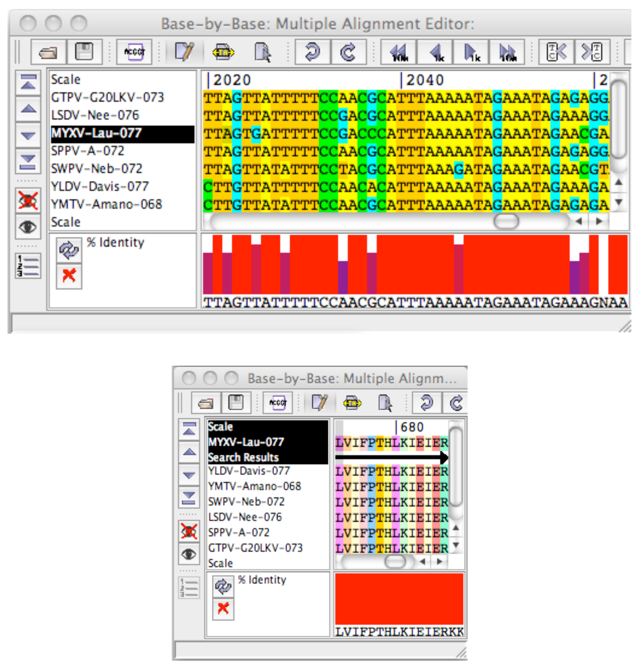Image resolution: width=640 pixels, height=672 pixels.
Task: Select YMTV-Amano-068 in top window list
Action: pyautogui.click(x=106, y=205)
